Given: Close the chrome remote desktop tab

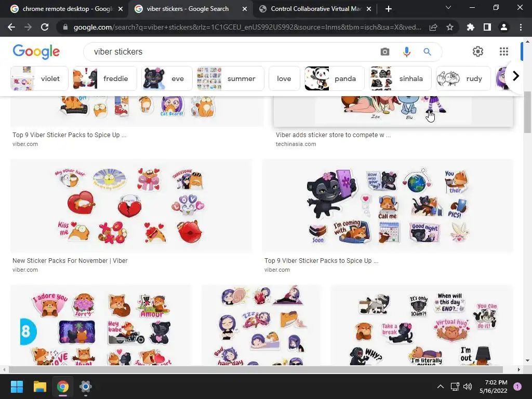Looking at the screenshot, I should tap(121, 9).
